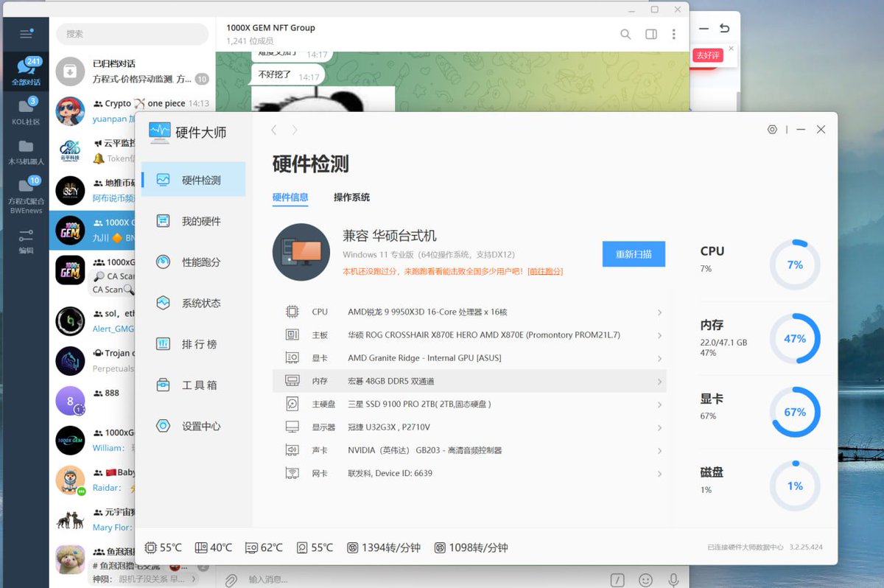Expand the 主硬盘 三星 SSD 9100 PRO row
Screen dimensions: 884x588
click(469, 404)
